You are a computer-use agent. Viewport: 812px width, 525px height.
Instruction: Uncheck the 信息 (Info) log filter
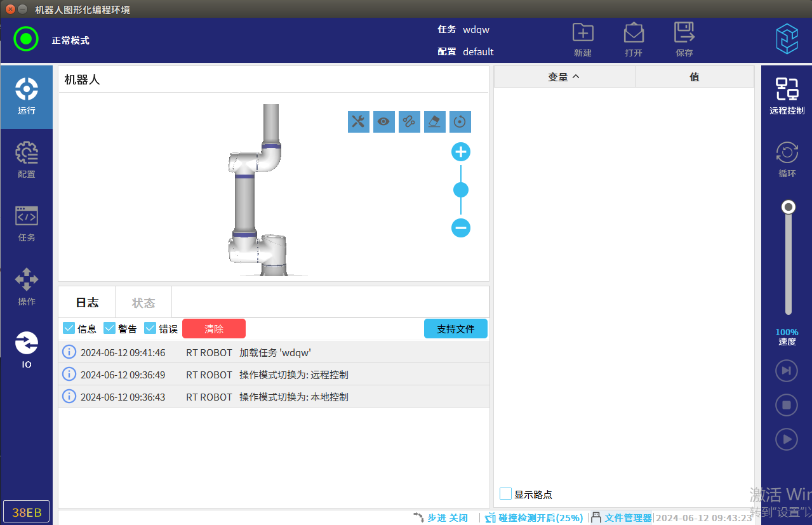pyautogui.click(x=69, y=328)
